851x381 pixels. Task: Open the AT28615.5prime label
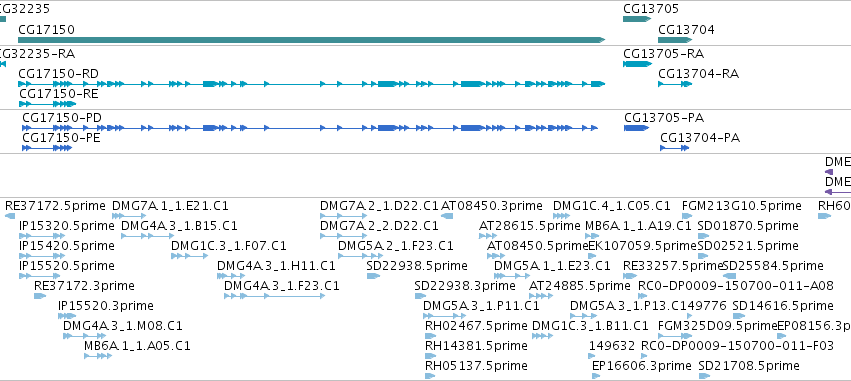[530, 225]
